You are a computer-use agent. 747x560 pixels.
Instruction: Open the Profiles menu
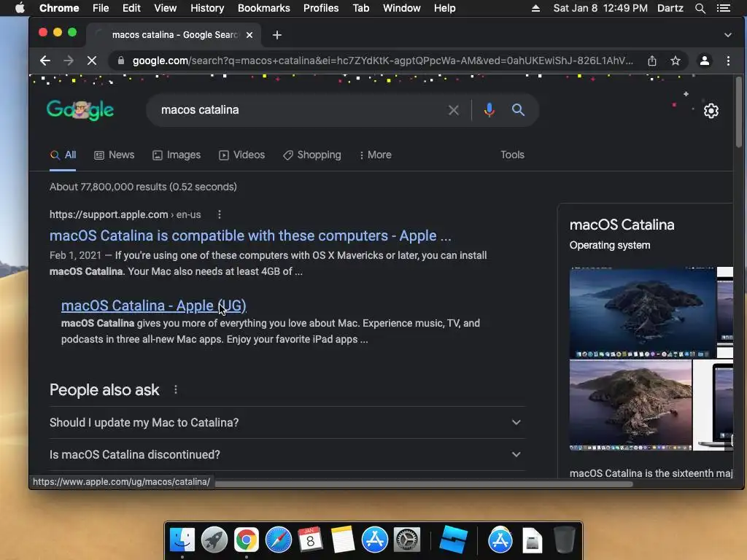[321, 8]
